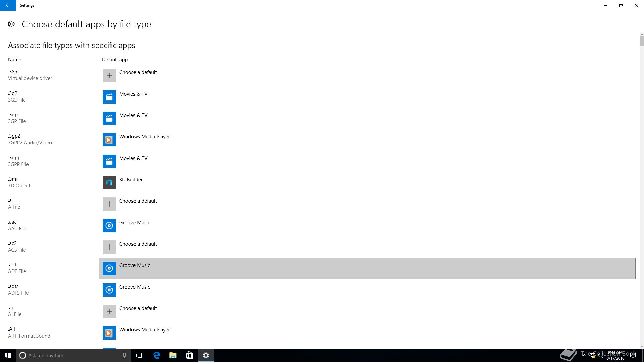Click Windows Media Player icon for .3gp2
The image size is (644, 362).
[x=109, y=140]
